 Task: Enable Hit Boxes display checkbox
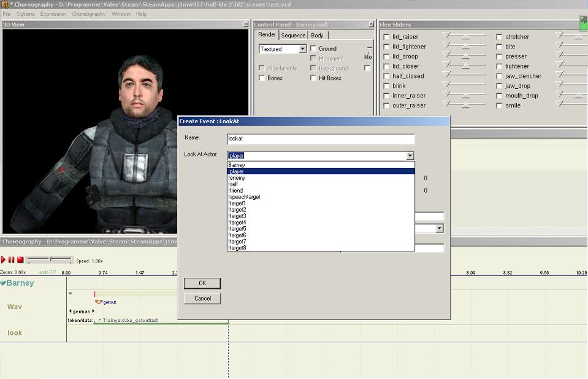click(313, 78)
